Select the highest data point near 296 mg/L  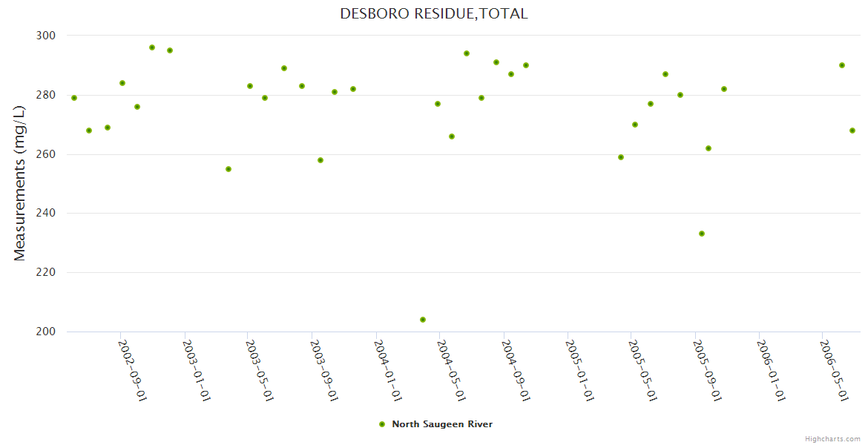click(x=152, y=47)
